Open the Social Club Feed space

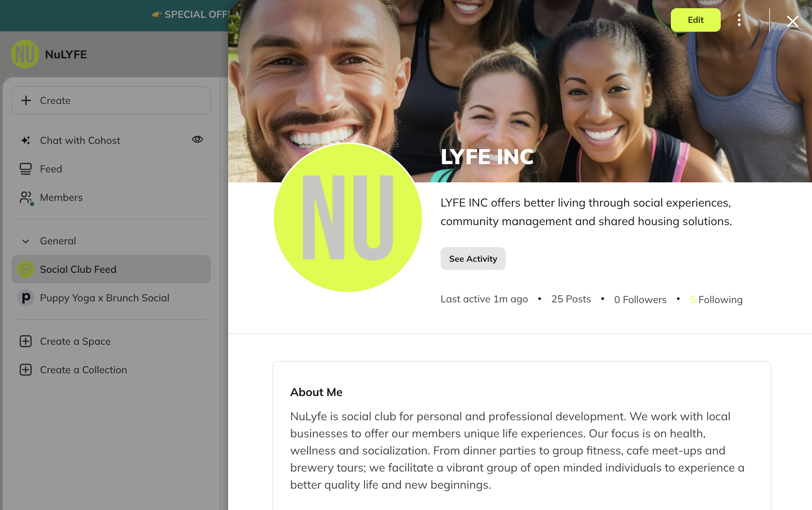(x=111, y=269)
